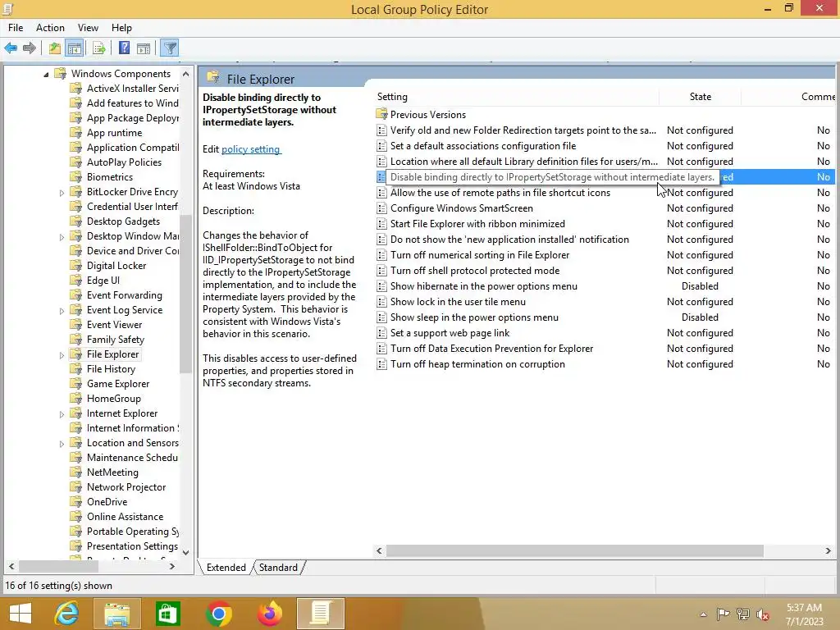Show hidden tray icons arrow
This screenshot has height=630, width=840.
click(x=703, y=615)
